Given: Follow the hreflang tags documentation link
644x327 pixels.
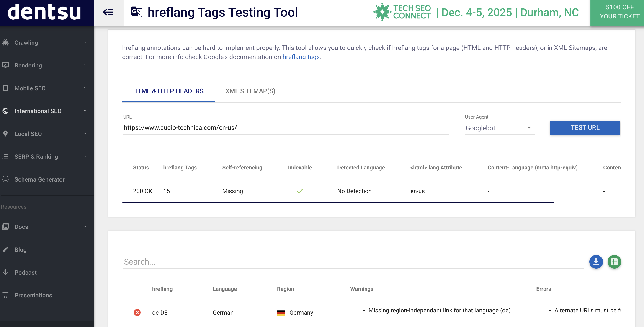Looking at the screenshot, I should click(301, 57).
